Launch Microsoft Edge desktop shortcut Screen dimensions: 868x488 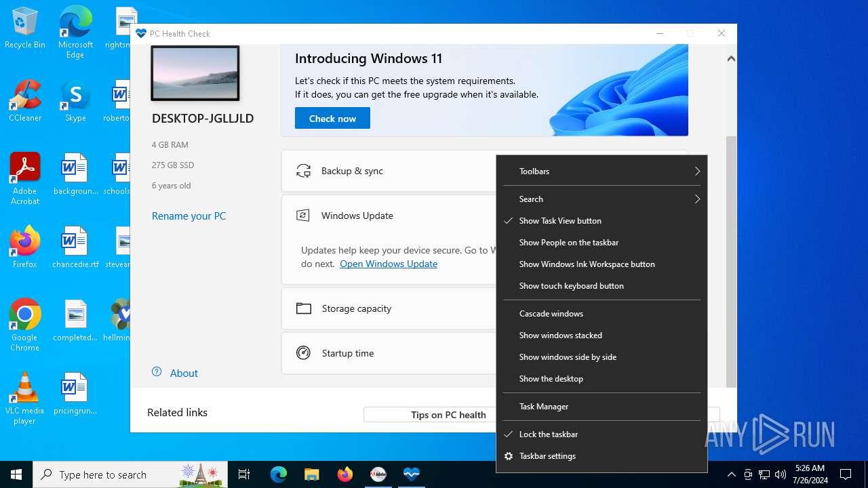coord(75,32)
